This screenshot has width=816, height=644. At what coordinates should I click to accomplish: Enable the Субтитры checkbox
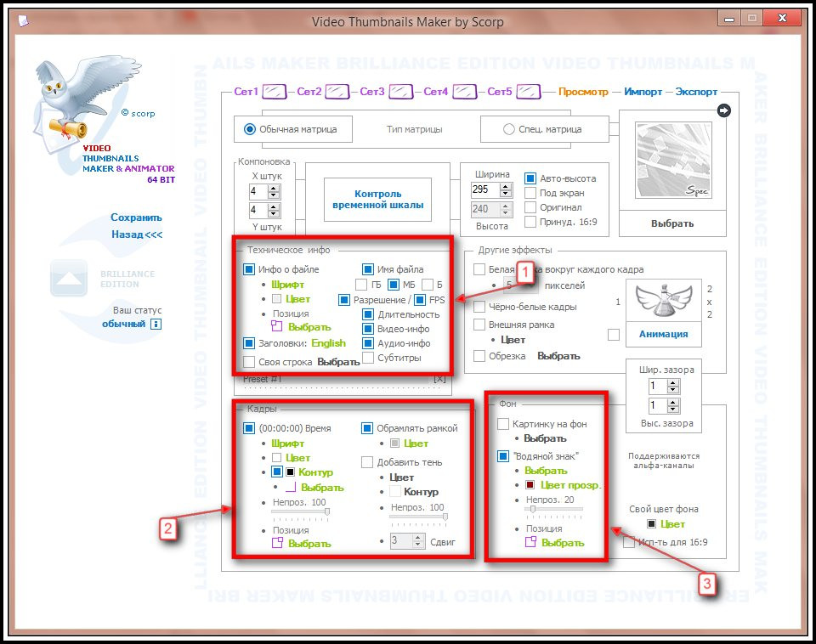point(368,358)
